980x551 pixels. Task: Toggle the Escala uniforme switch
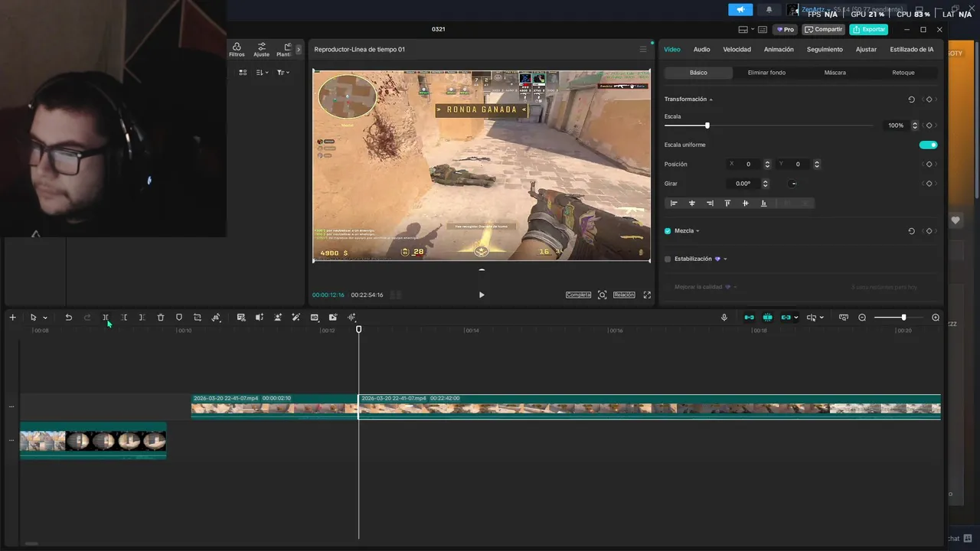click(x=928, y=145)
